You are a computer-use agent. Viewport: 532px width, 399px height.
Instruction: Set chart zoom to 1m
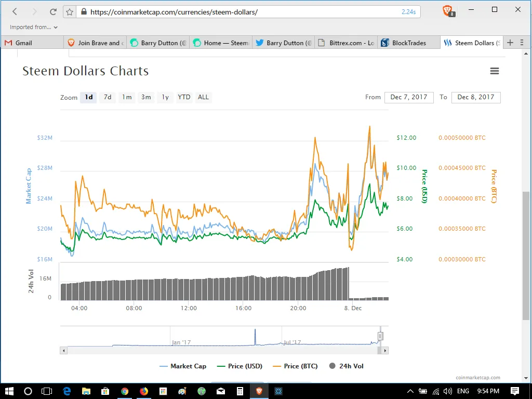(127, 97)
